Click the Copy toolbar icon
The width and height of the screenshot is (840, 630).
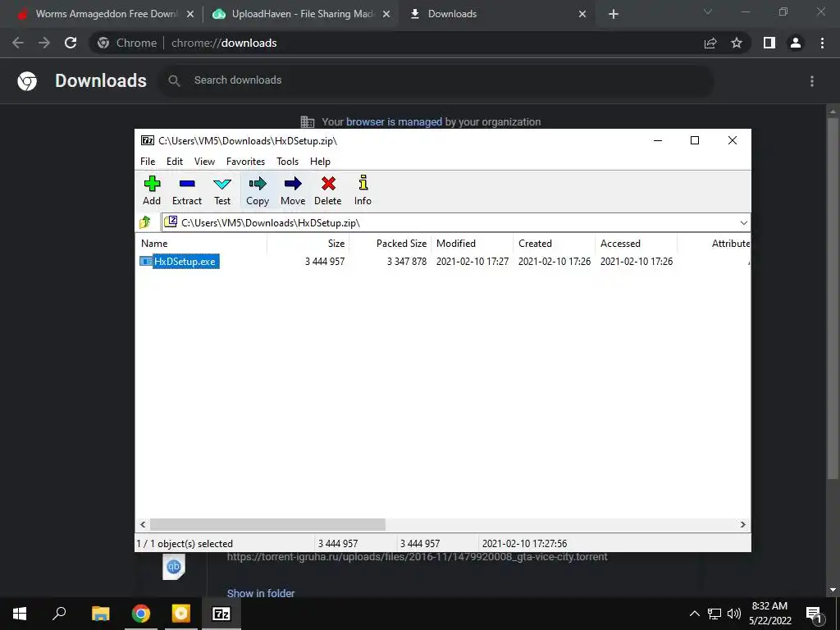point(258,190)
